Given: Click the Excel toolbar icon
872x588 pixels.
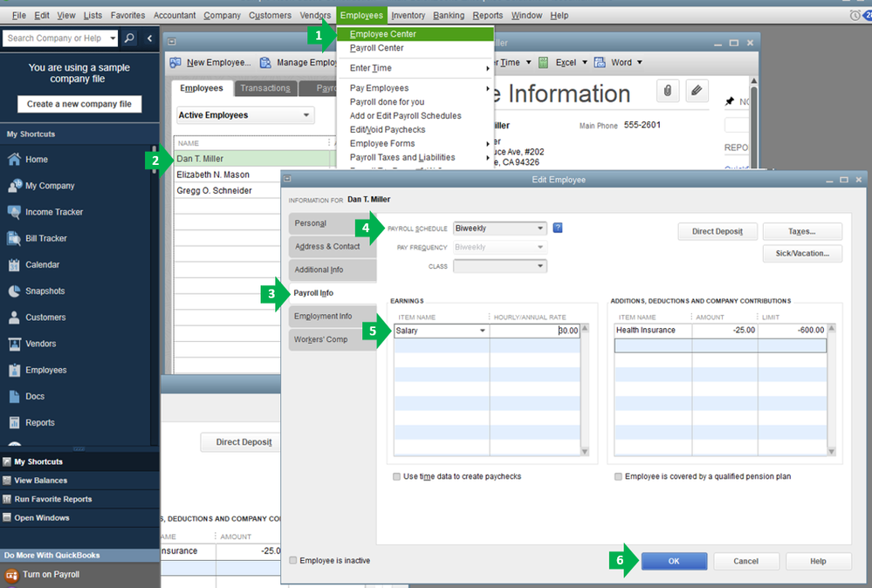Looking at the screenshot, I should click(x=543, y=62).
